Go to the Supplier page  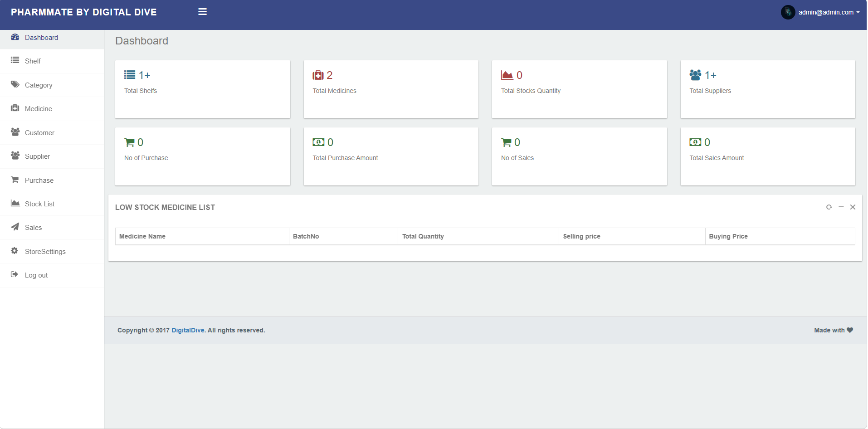click(37, 156)
